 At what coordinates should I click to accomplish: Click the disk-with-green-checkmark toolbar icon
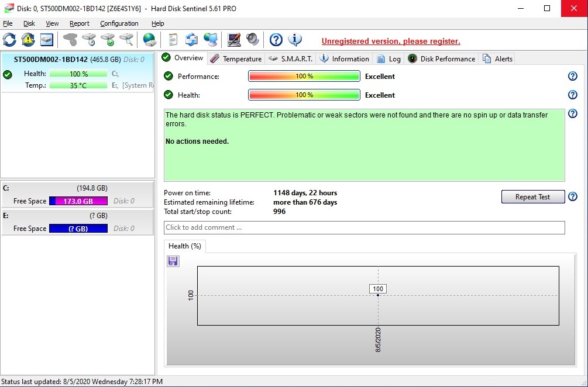108,40
